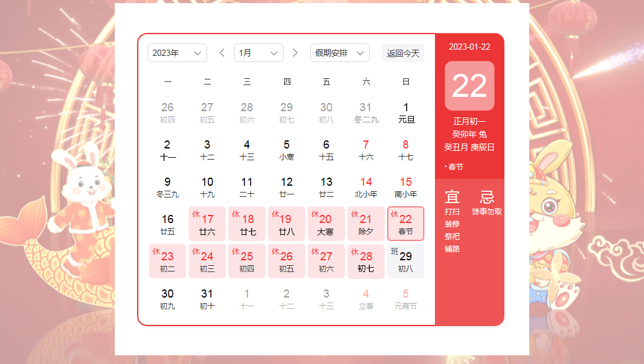Select February 5 元宵节 date
Screen dimensions: 644x364
[x=406, y=299]
